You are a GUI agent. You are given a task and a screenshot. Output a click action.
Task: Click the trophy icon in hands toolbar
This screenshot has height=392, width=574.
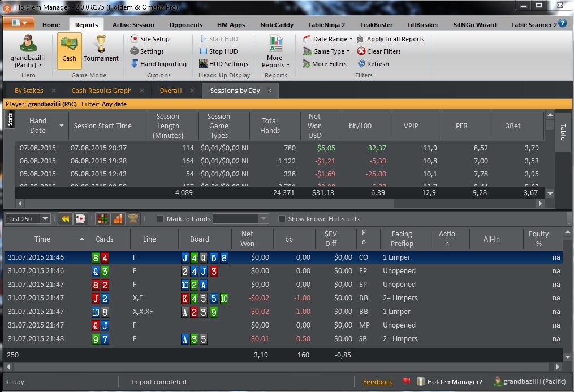133,219
